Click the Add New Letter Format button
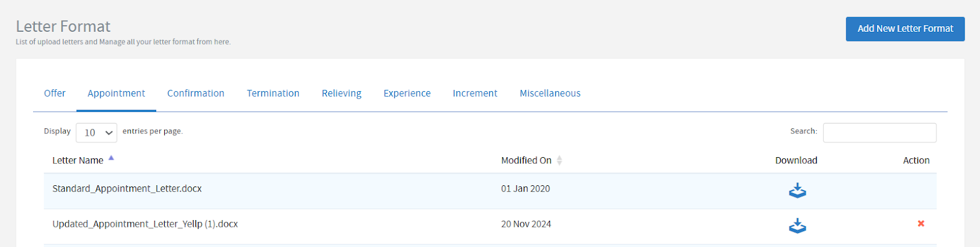 pos(905,29)
